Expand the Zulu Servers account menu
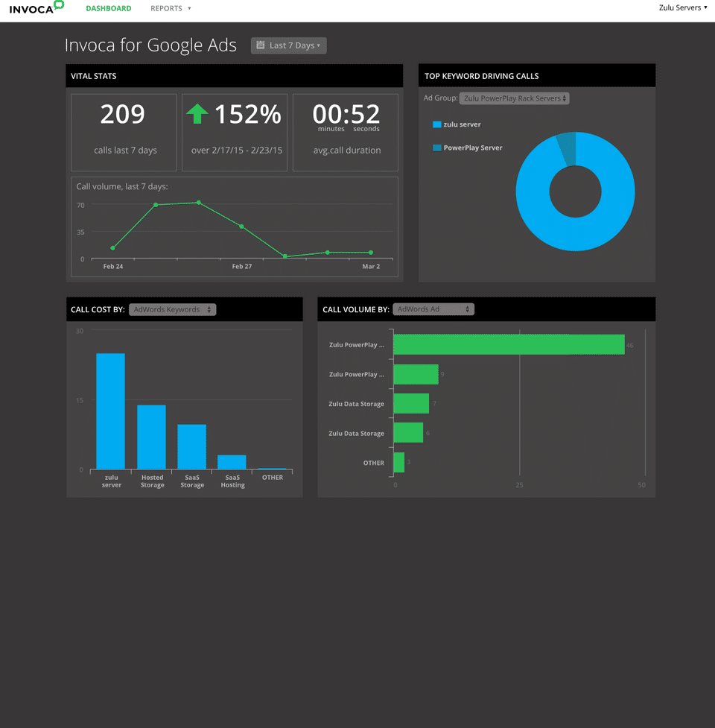This screenshot has width=715, height=728. pos(683,7)
